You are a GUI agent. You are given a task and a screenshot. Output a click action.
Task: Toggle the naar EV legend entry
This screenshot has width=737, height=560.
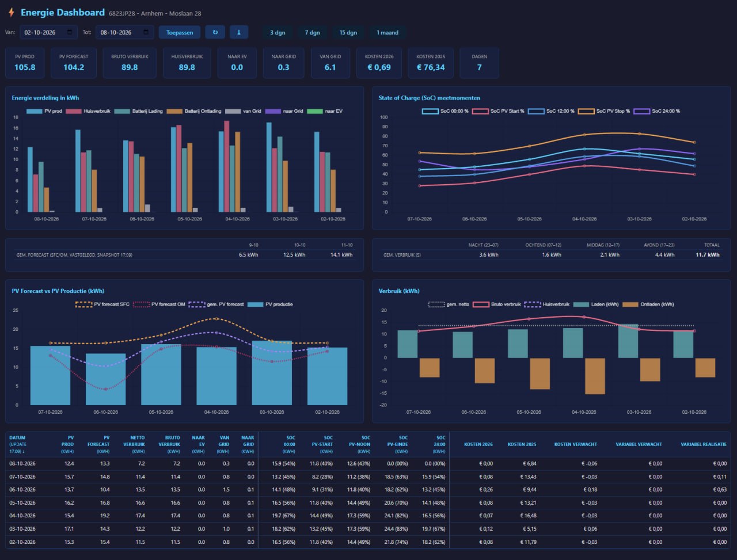[x=324, y=111]
